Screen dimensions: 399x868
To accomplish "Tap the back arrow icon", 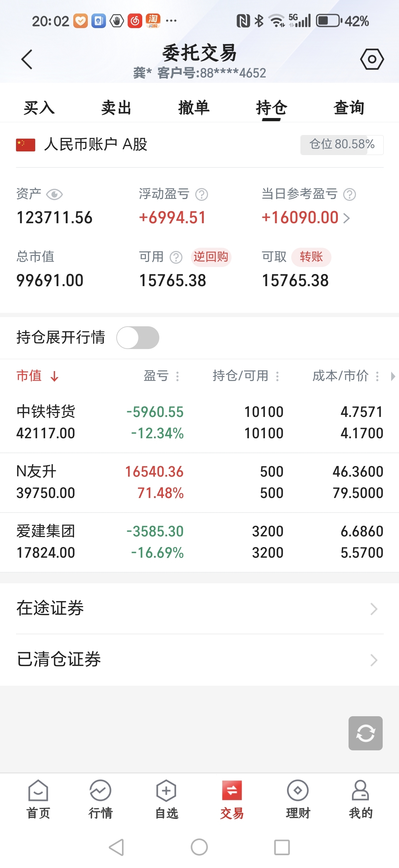I will [27, 59].
